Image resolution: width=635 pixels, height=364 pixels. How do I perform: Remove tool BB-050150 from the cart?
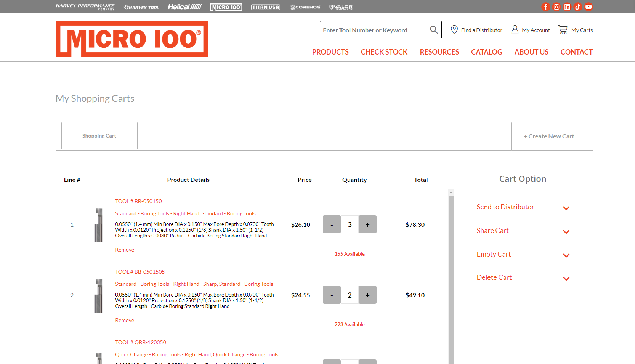click(x=125, y=250)
